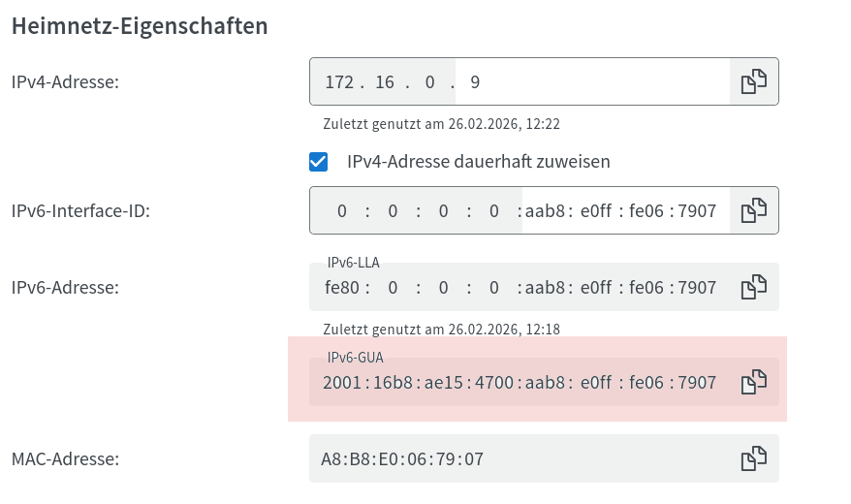Copy the IPv4 address to clipboard
This screenshot has height=504, width=851.
point(754,82)
